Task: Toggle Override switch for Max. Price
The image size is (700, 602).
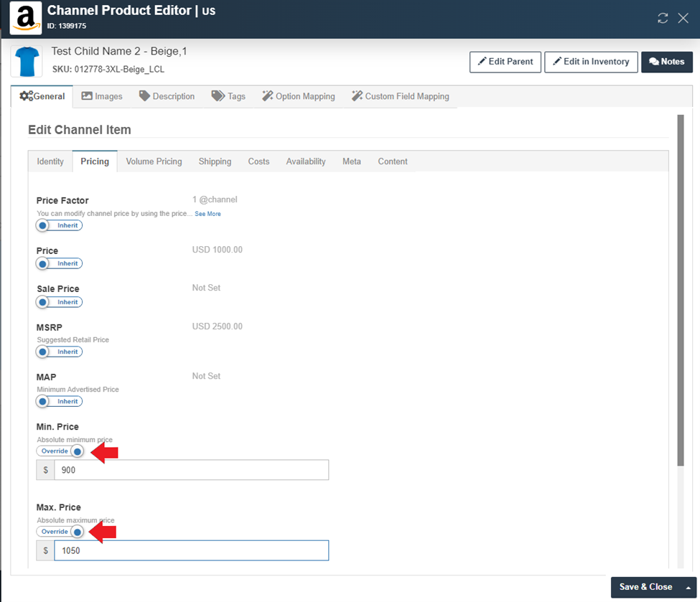Action: point(60,532)
